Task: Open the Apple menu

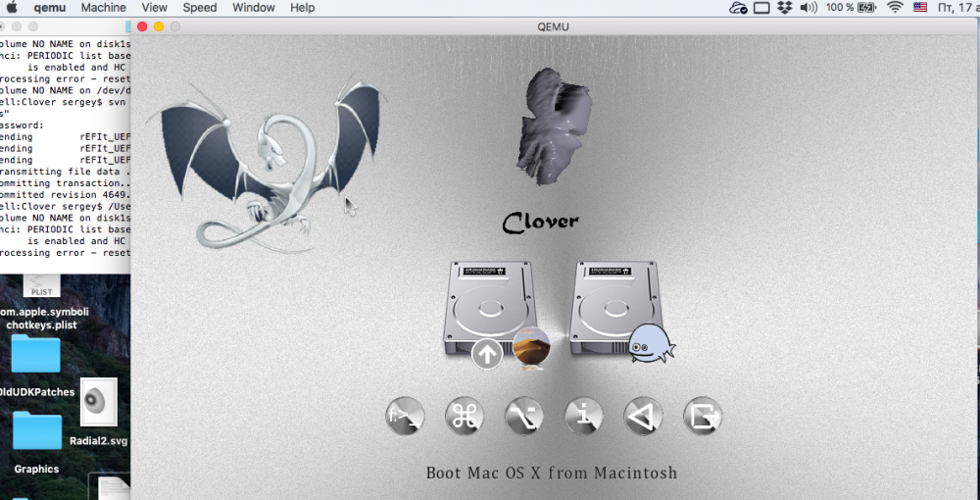Action: [12, 8]
